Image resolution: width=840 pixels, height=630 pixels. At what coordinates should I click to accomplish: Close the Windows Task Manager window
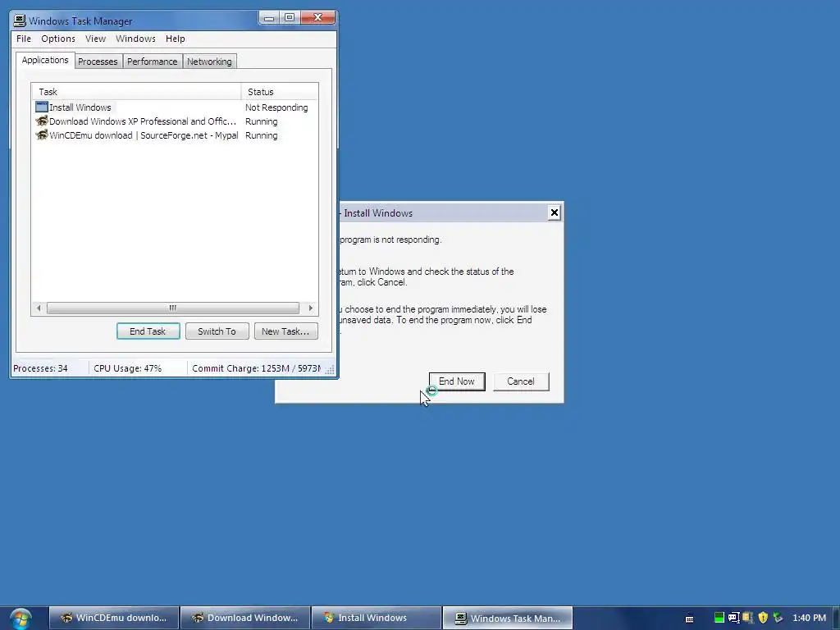click(317, 18)
